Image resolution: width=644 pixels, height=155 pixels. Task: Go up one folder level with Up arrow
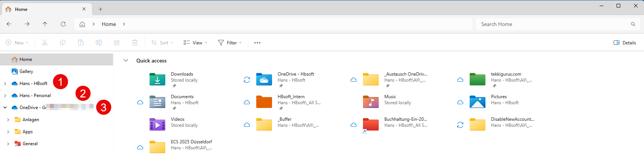(45, 24)
